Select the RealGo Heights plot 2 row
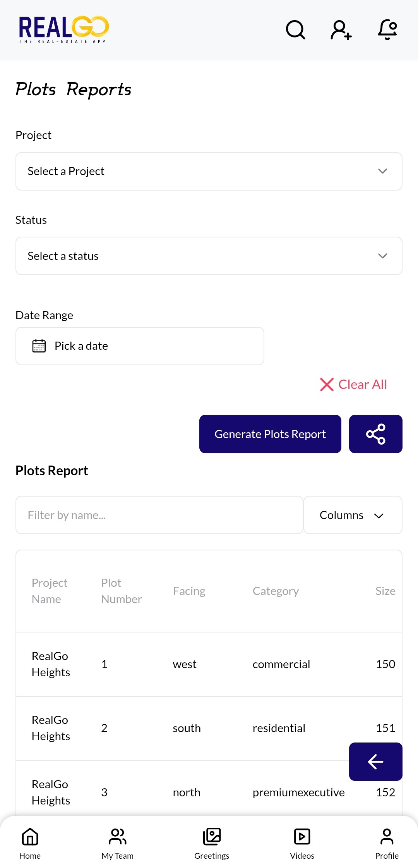Viewport: 418px width, 868px height. click(x=174, y=728)
